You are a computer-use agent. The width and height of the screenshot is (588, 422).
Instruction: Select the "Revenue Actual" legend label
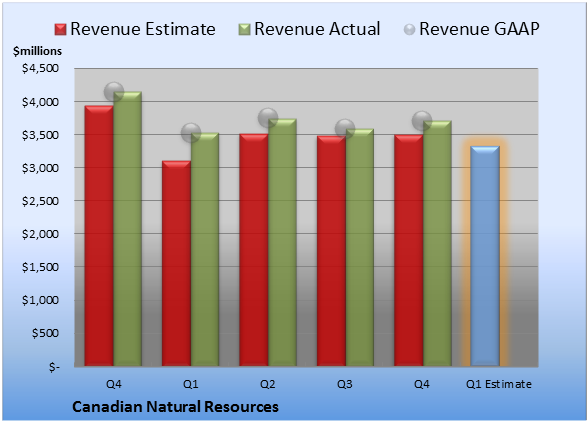[317, 29]
